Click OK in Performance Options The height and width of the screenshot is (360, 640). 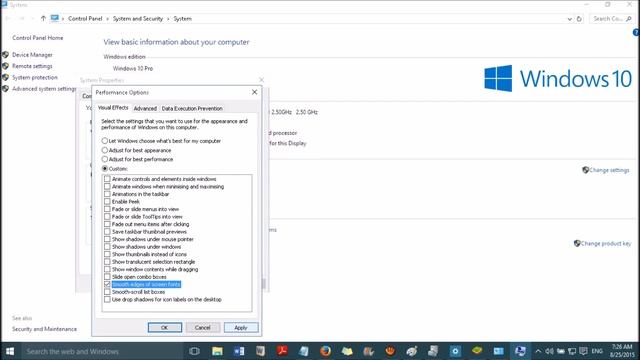pos(165,327)
